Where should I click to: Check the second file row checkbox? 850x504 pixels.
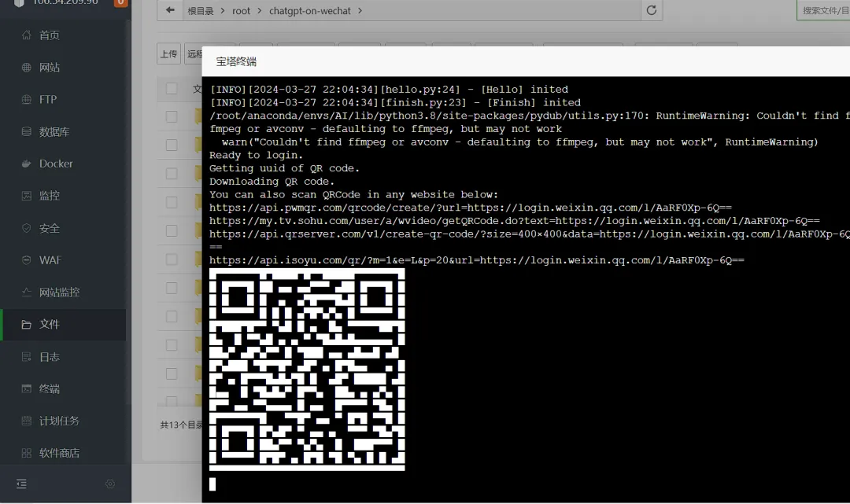coord(172,145)
